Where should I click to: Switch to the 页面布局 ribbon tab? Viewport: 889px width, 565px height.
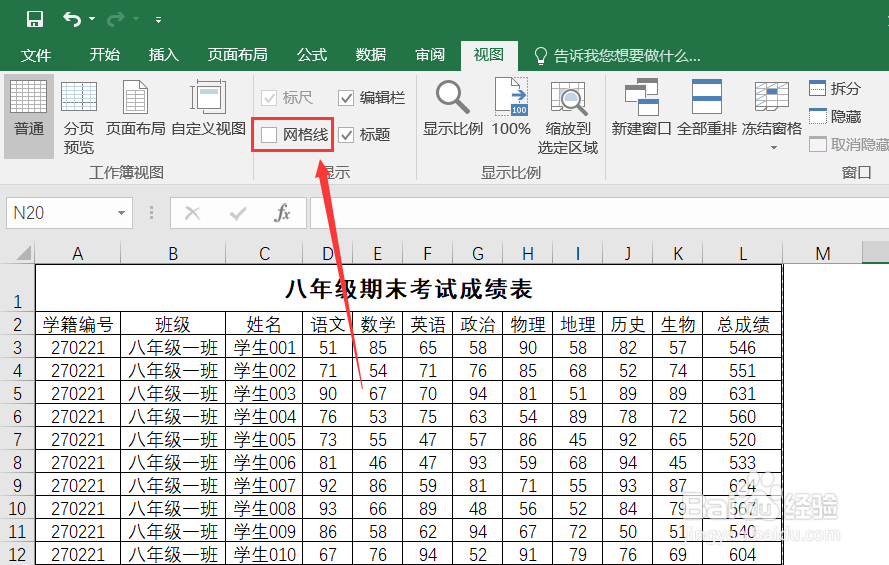point(238,54)
